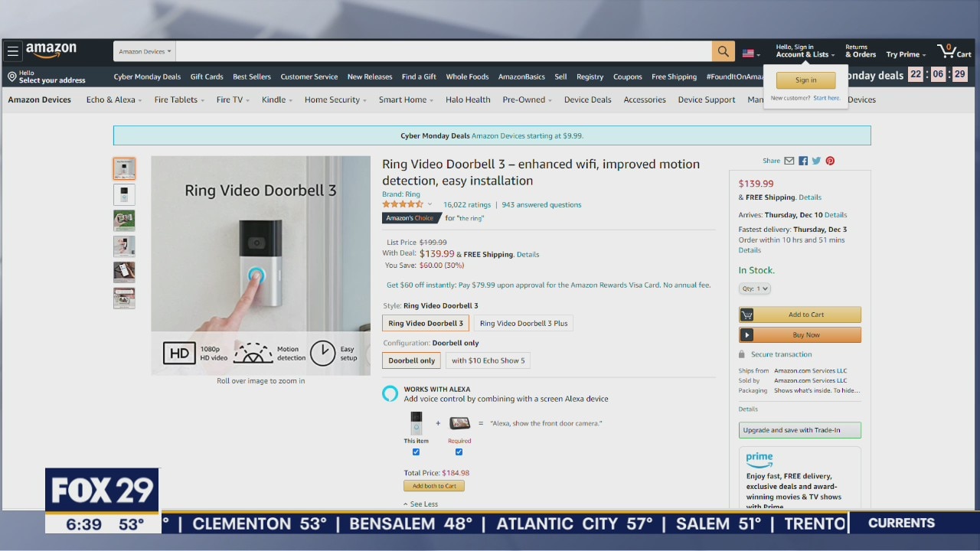Uncheck the 'Required' Echo Show checkbox
980x551 pixels.
[x=459, y=452]
